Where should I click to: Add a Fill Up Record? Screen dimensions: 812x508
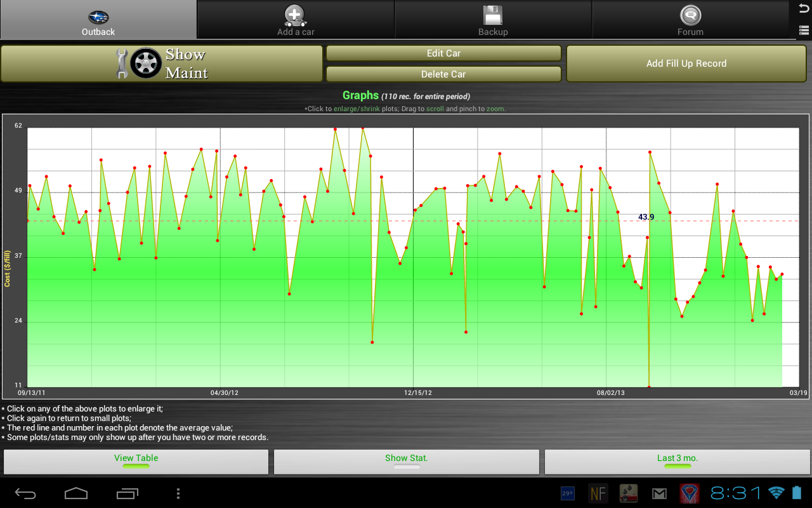(x=686, y=63)
